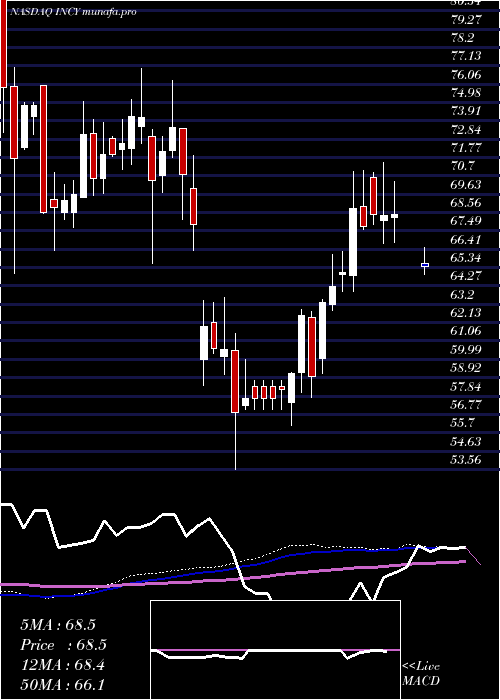Click the 66.41 price axis label
The width and height of the screenshot is (500, 700).
coord(466,240)
